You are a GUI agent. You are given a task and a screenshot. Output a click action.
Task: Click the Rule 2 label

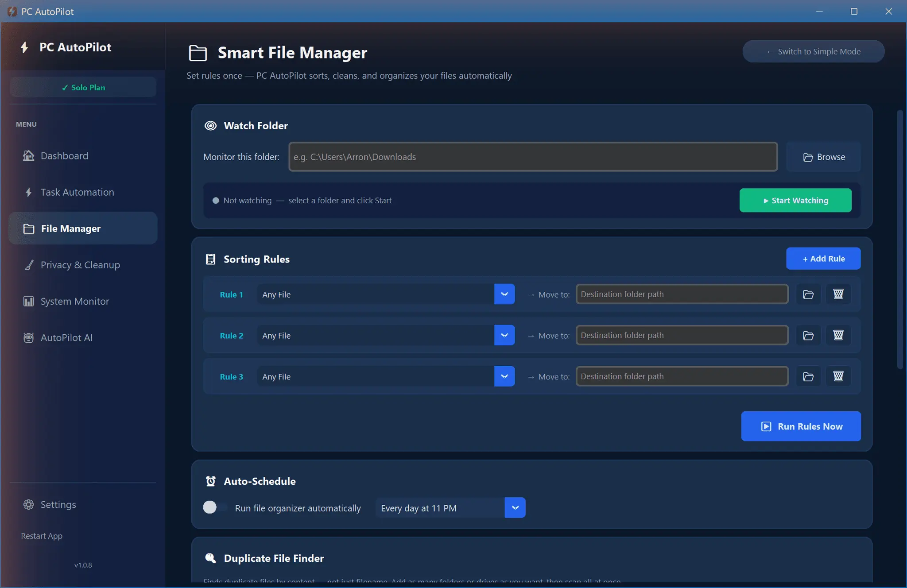coord(231,336)
